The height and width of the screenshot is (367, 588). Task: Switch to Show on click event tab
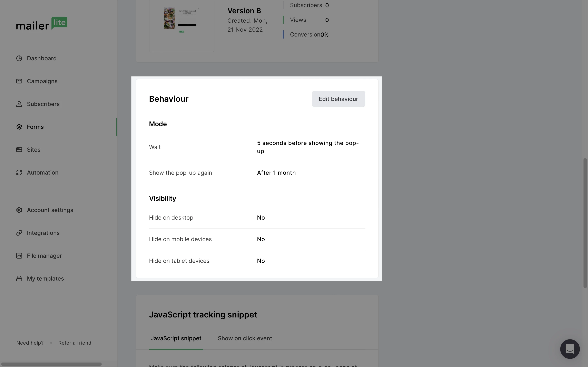point(245,338)
